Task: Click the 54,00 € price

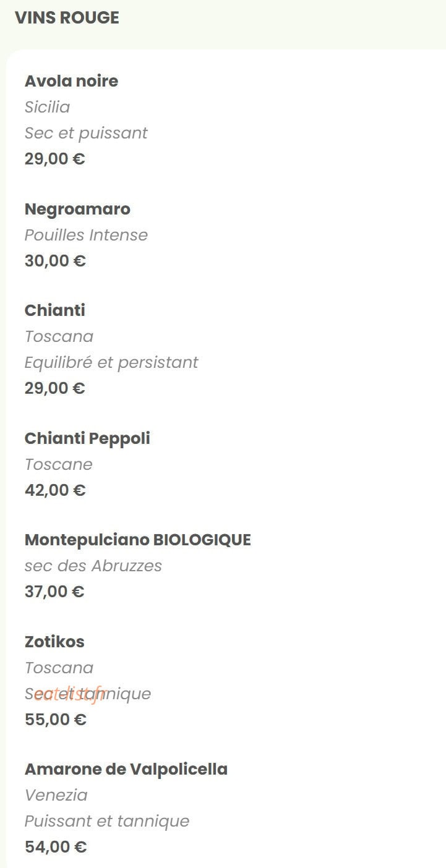Action: 56,847
